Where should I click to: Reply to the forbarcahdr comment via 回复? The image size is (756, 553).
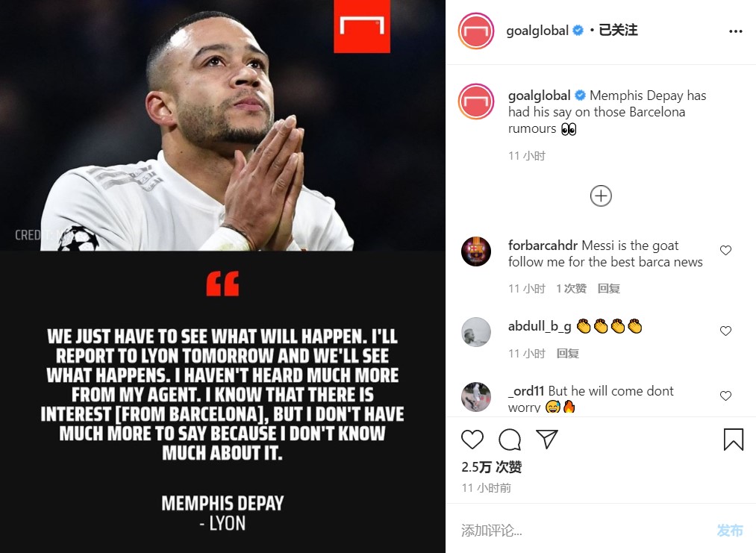pos(608,289)
